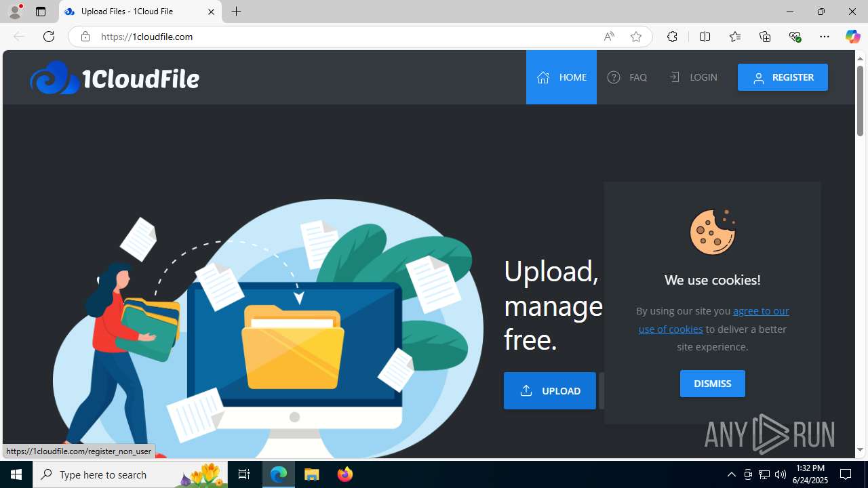Open the HOME nav item
868x488 pixels.
pyautogui.click(x=561, y=77)
